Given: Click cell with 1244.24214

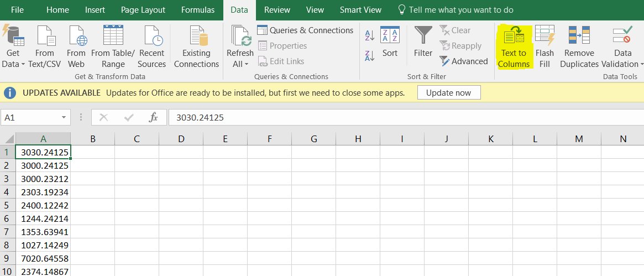Looking at the screenshot, I should [43, 218].
